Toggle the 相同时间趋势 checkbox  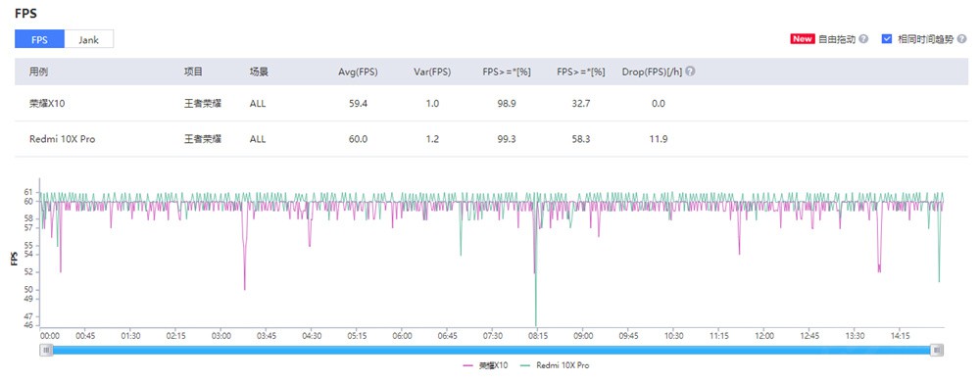(x=886, y=39)
